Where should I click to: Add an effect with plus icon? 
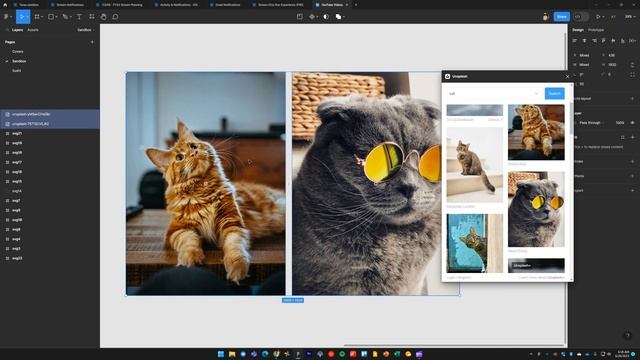point(632,176)
